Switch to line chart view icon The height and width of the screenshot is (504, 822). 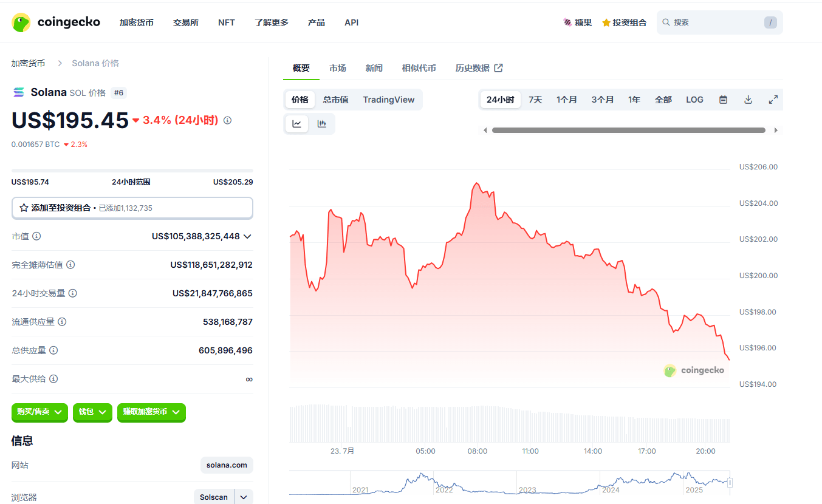(x=297, y=124)
